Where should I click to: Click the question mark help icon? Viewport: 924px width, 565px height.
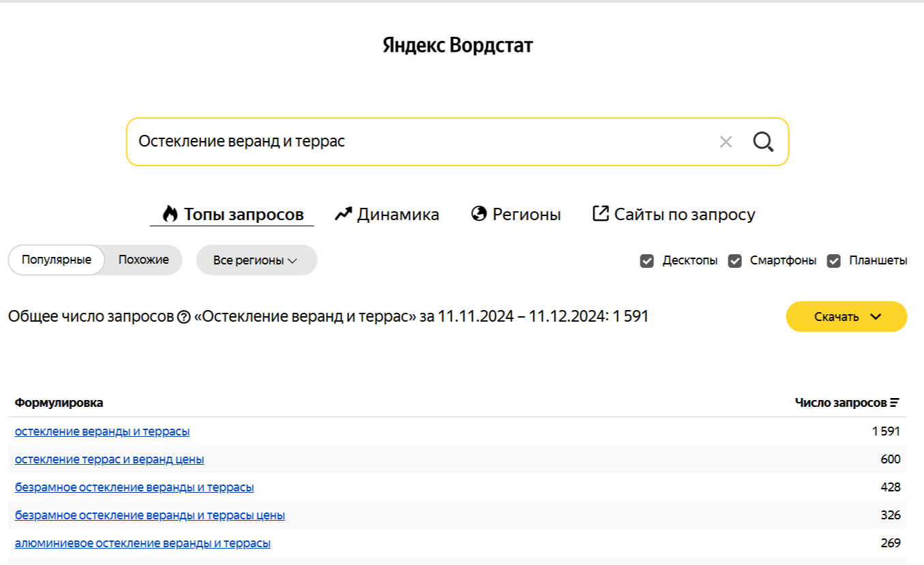pos(183,317)
